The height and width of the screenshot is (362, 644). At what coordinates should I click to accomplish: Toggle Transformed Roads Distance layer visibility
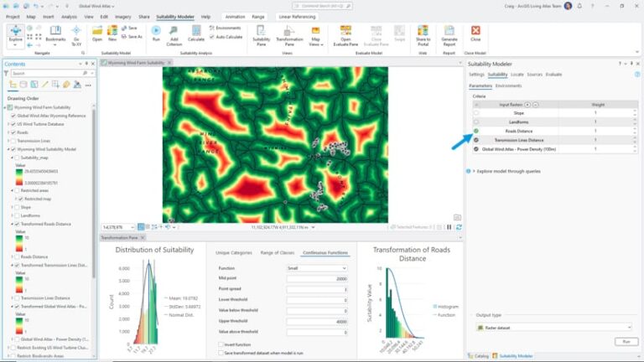click(17, 224)
